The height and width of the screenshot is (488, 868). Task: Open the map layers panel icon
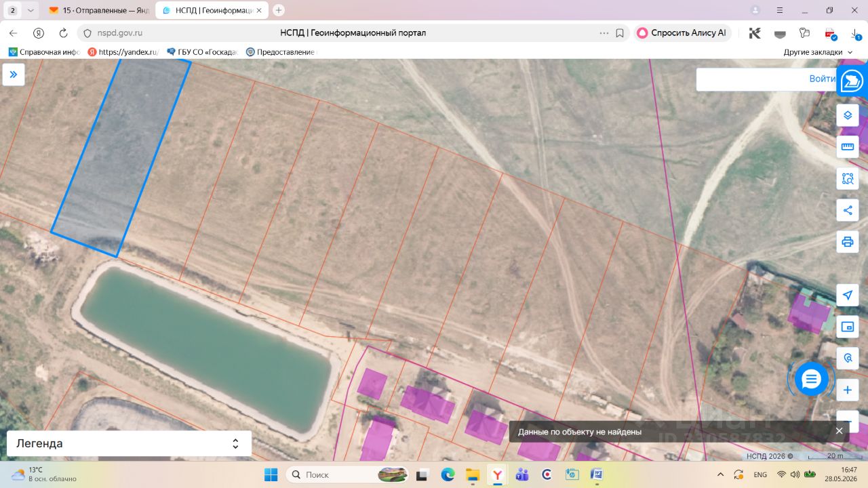(x=848, y=115)
